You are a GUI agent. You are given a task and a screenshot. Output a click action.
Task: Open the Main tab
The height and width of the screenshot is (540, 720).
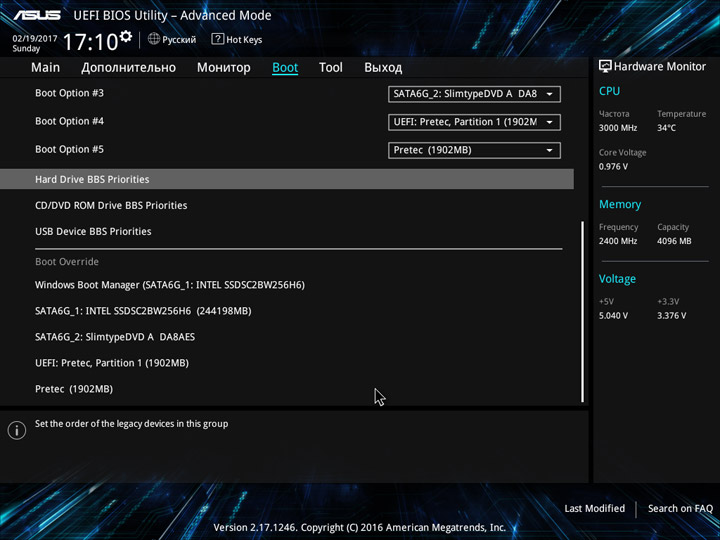pyautogui.click(x=45, y=68)
